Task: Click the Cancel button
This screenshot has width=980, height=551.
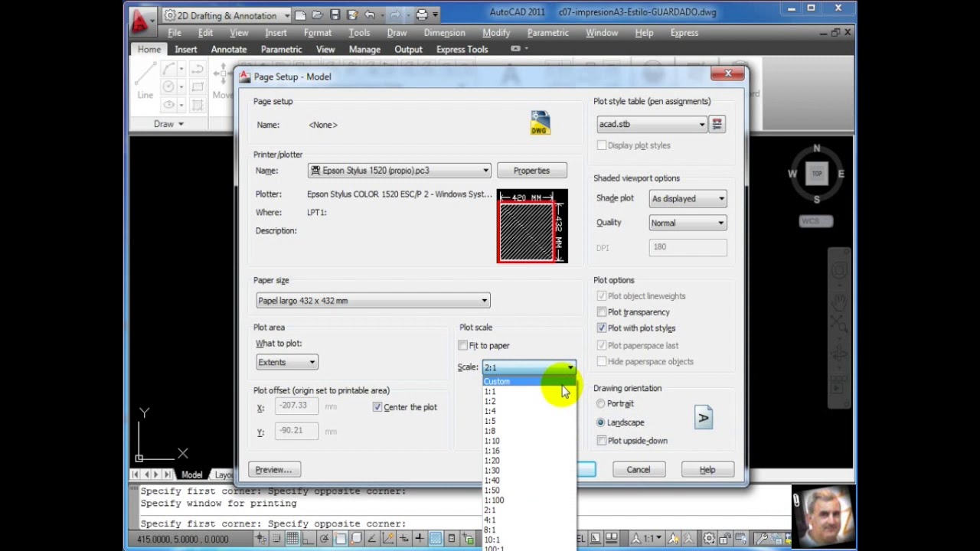Action: [x=639, y=470]
